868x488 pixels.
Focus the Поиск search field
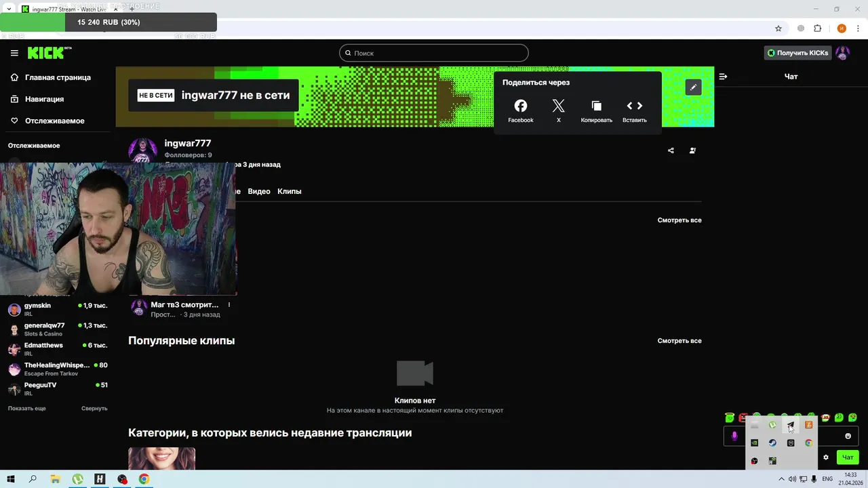434,53
